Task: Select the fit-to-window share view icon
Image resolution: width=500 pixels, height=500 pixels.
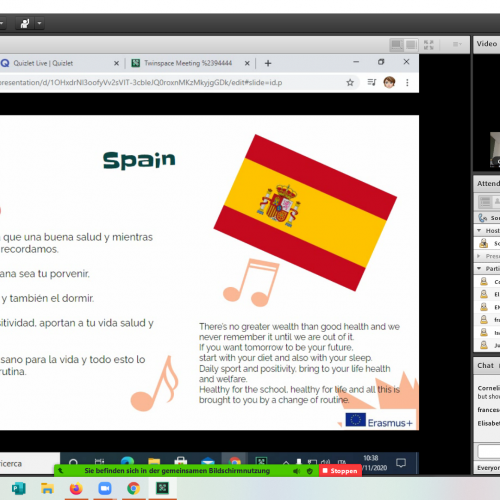Action: click(x=397, y=45)
